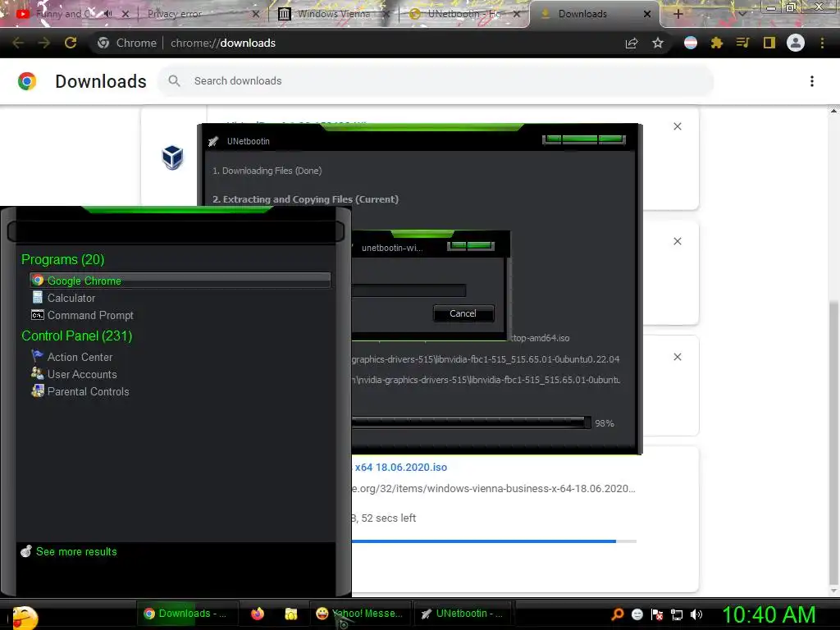Remove the third download from list
This screenshot has height=630, width=840.
click(x=678, y=357)
